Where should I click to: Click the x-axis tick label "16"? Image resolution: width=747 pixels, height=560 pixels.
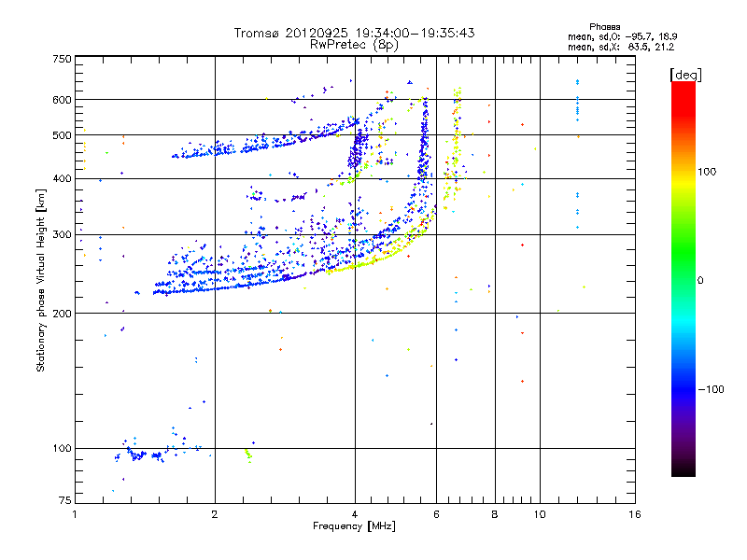tap(635, 514)
